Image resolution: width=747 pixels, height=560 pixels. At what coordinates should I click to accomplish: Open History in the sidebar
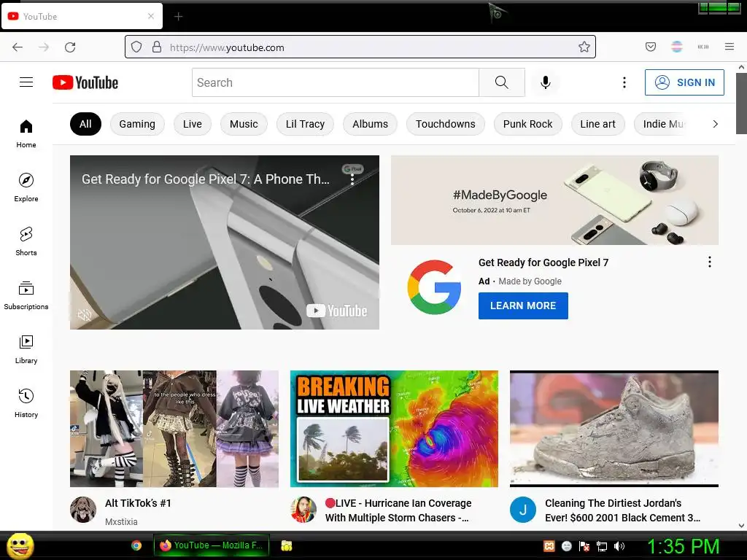[x=26, y=402]
